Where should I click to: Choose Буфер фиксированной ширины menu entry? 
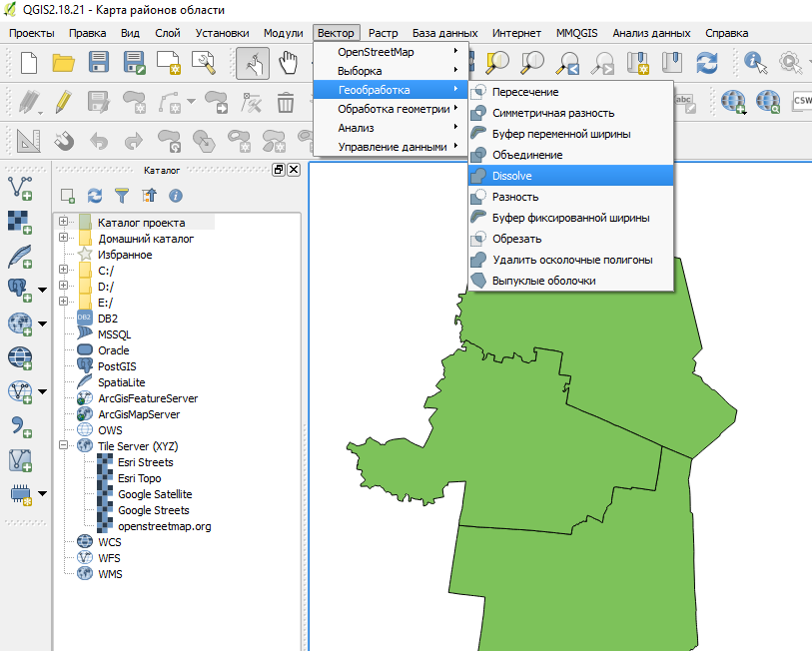pyautogui.click(x=570, y=218)
